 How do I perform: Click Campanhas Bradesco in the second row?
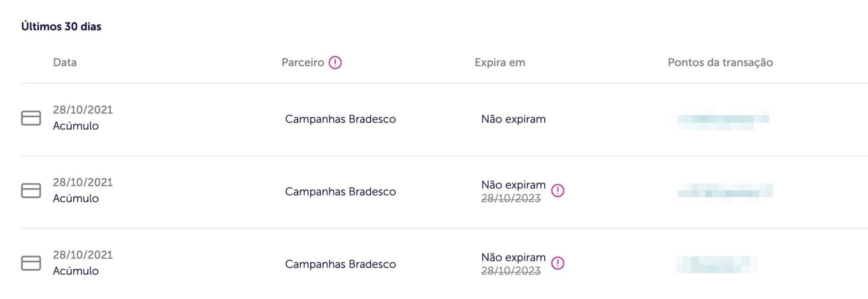[x=340, y=191]
